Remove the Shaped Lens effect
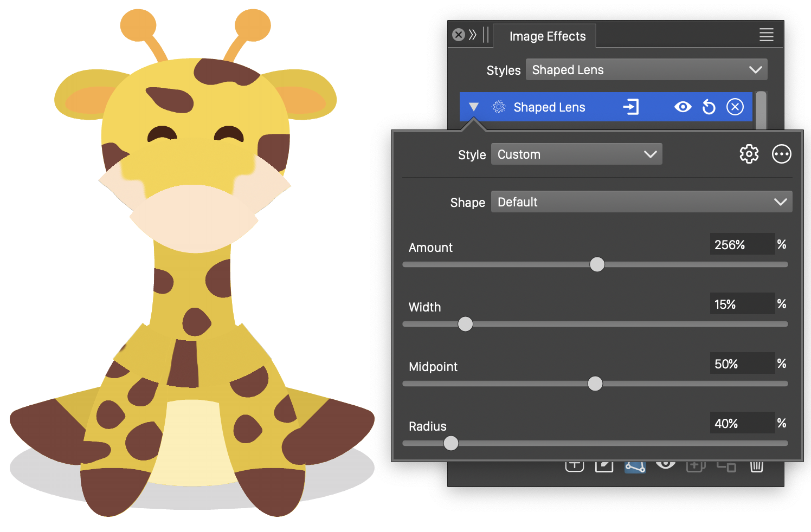Image resolution: width=811 pixels, height=532 pixels. [735, 107]
